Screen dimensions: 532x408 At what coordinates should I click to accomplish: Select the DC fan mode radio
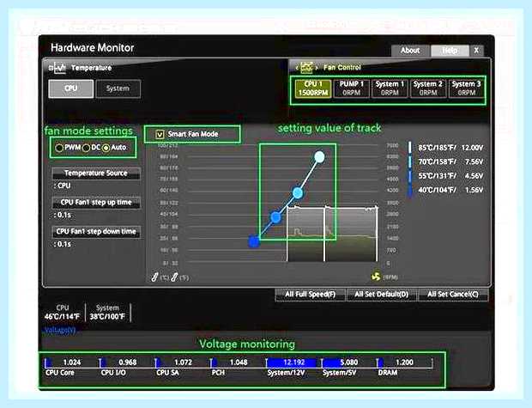[x=86, y=148]
